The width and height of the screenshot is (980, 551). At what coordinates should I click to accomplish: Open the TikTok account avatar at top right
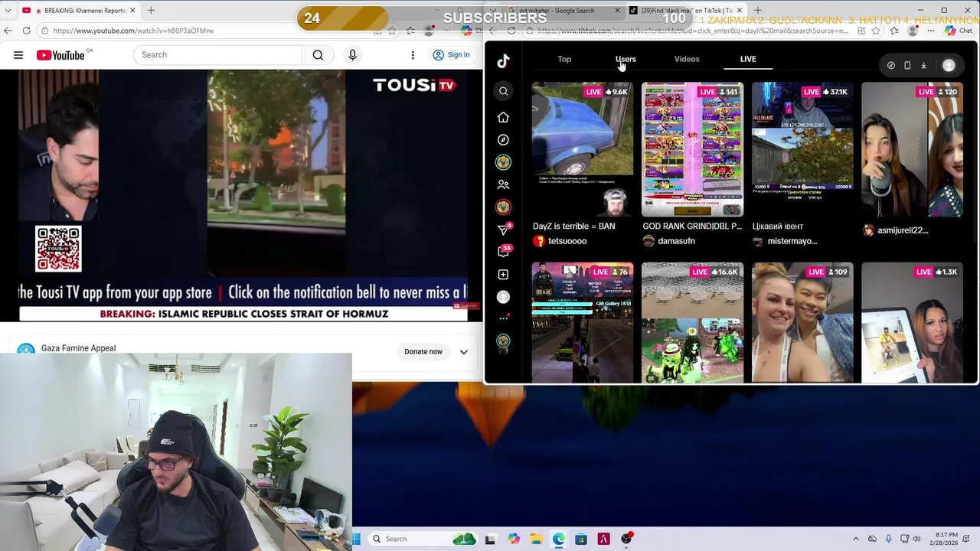(949, 66)
